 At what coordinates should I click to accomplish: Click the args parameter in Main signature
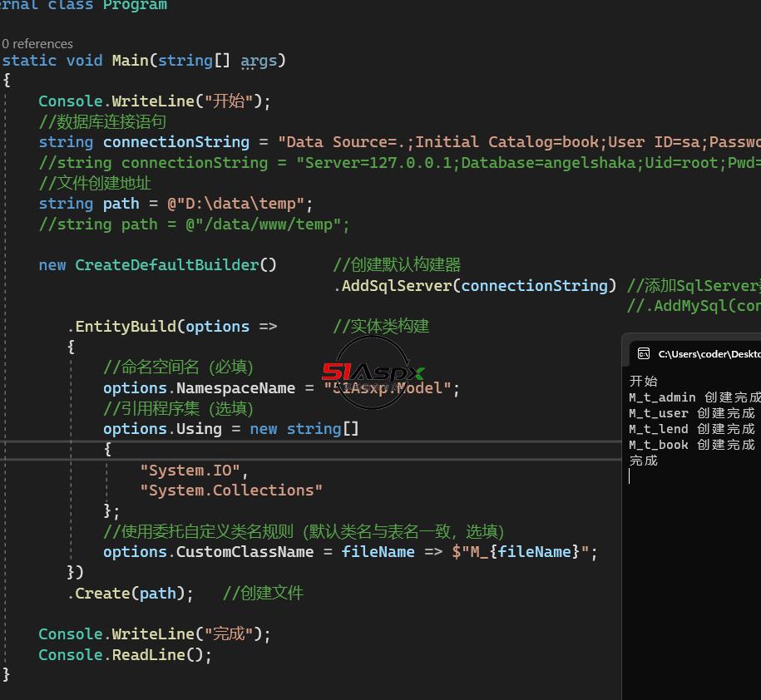tap(259, 61)
